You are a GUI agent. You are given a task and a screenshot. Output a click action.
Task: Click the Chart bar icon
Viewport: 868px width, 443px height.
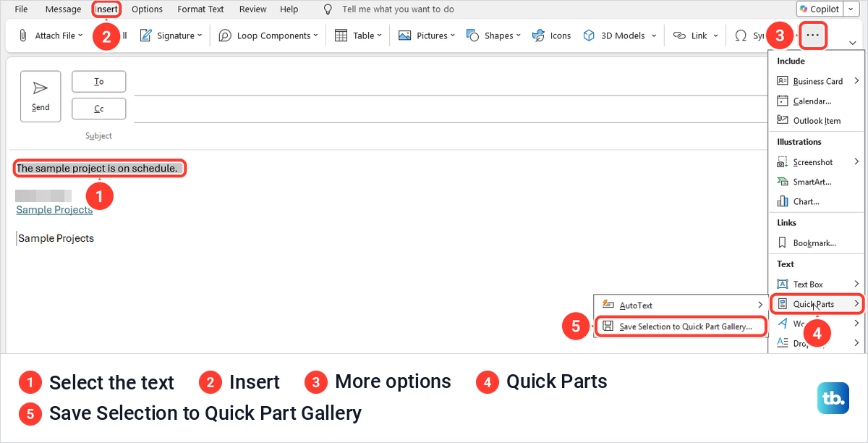pos(782,201)
